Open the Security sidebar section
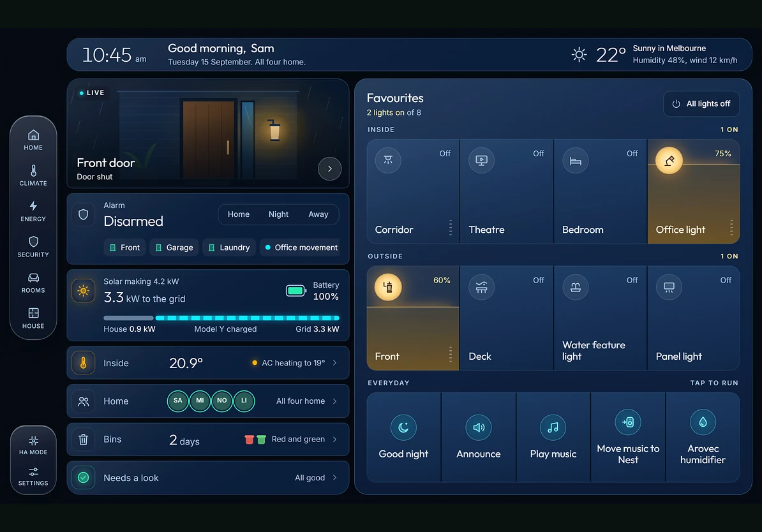This screenshot has width=762, height=532. click(x=33, y=247)
